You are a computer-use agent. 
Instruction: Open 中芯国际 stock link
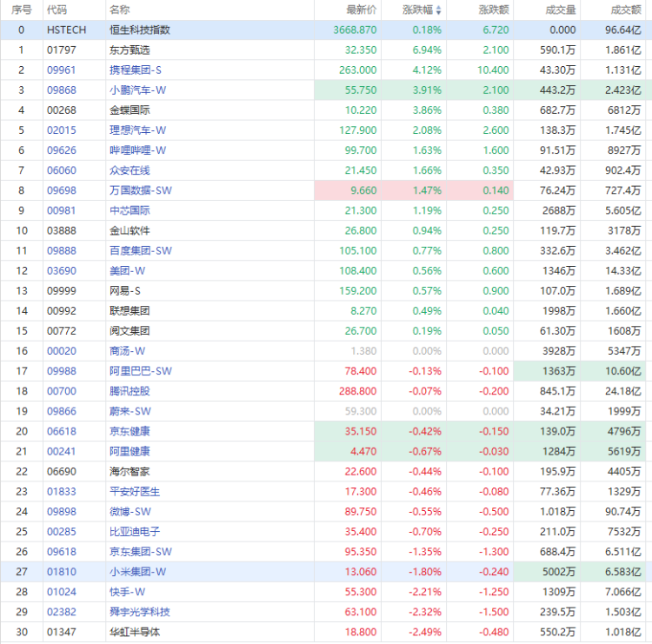click(x=130, y=210)
